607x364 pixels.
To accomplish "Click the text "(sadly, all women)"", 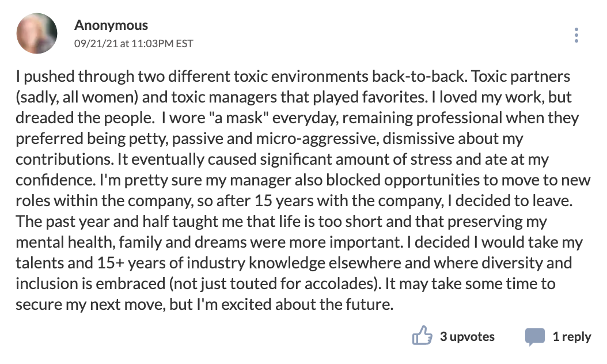I will 77,97.
